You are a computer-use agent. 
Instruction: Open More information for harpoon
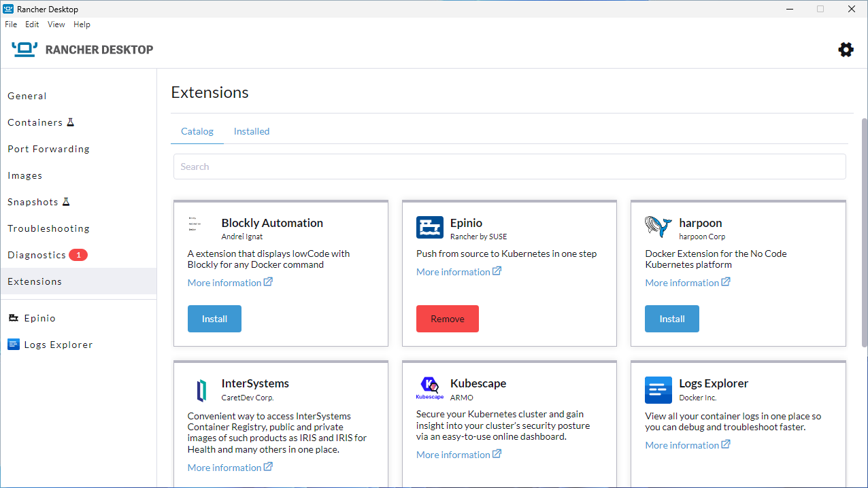click(x=682, y=283)
